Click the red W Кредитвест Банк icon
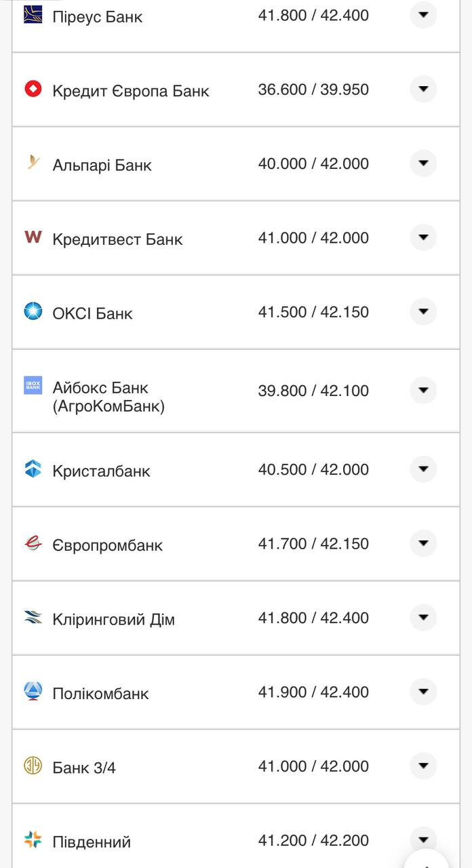Screen dimensions: 472x868 (32, 238)
